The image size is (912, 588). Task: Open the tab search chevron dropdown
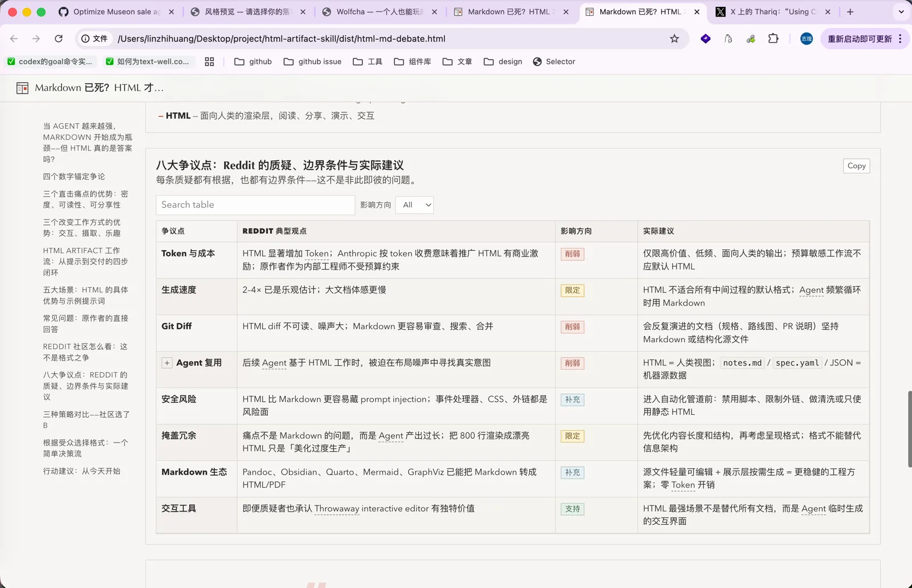click(x=901, y=11)
